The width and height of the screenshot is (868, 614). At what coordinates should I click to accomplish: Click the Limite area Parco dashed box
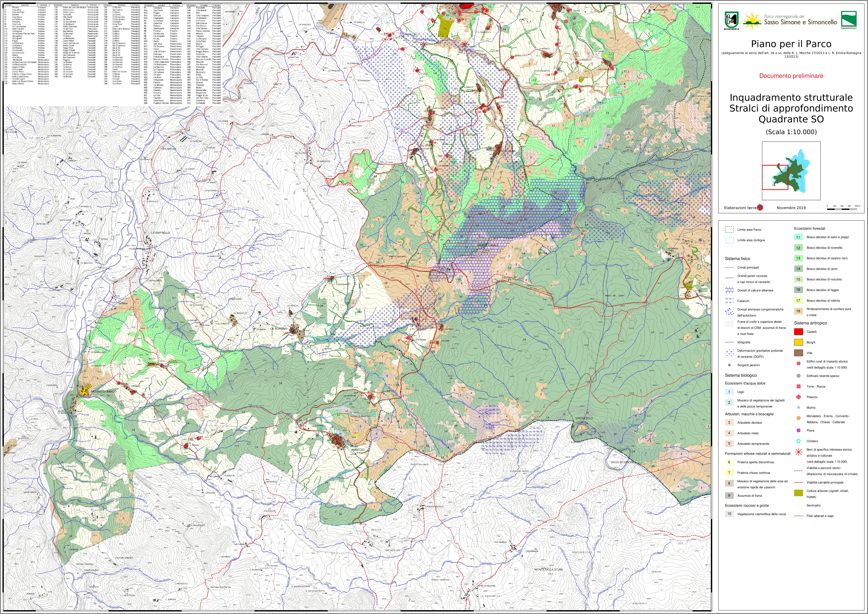pos(729,230)
